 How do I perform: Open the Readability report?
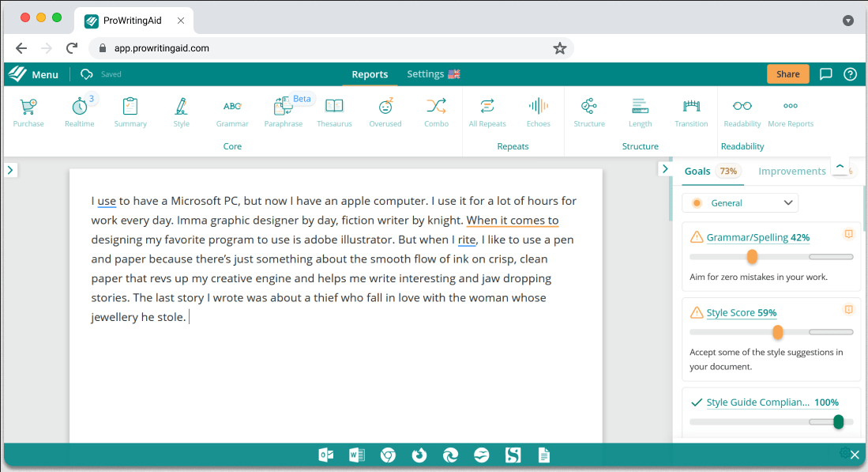tap(742, 112)
